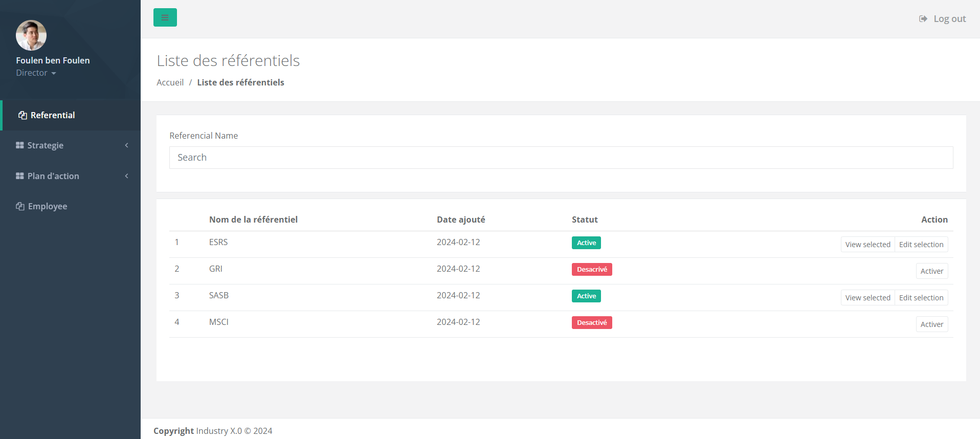The width and height of the screenshot is (980, 439).
Task: Click the Log out link
Action: tap(943, 19)
